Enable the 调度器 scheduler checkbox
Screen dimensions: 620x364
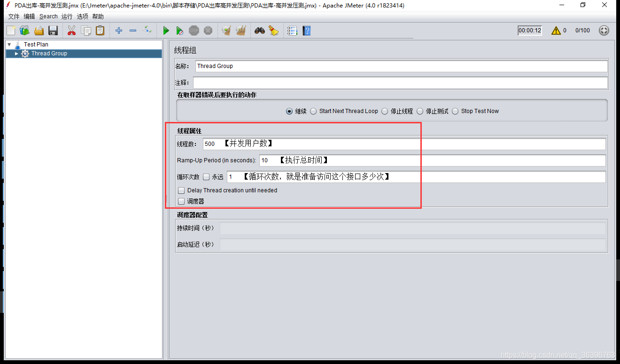[181, 201]
